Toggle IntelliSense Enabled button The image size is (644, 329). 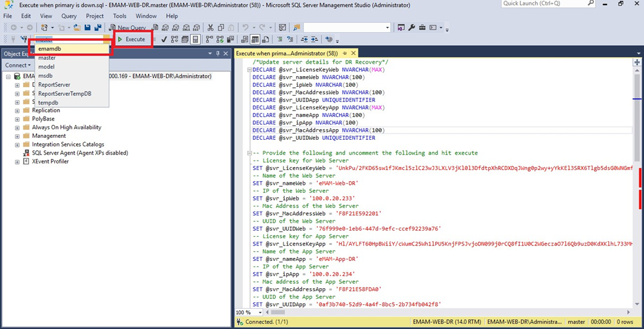tap(195, 40)
